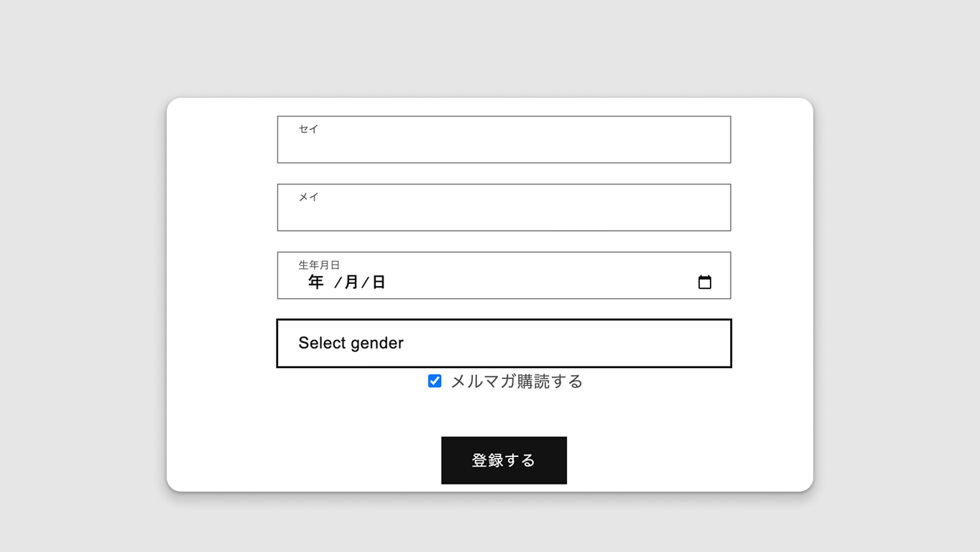Image resolution: width=980 pixels, height=552 pixels.
Task: Click the first slash separator in date field
Action: coord(338,282)
